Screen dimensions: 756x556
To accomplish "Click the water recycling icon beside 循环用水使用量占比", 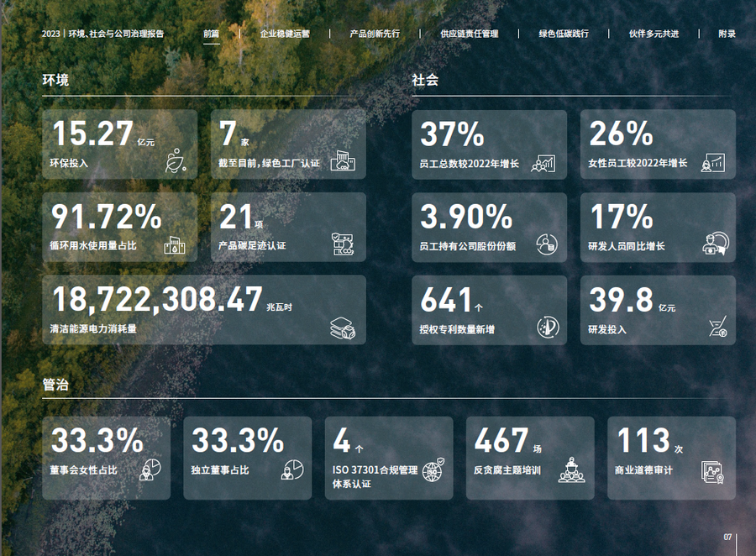I will (176, 244).
